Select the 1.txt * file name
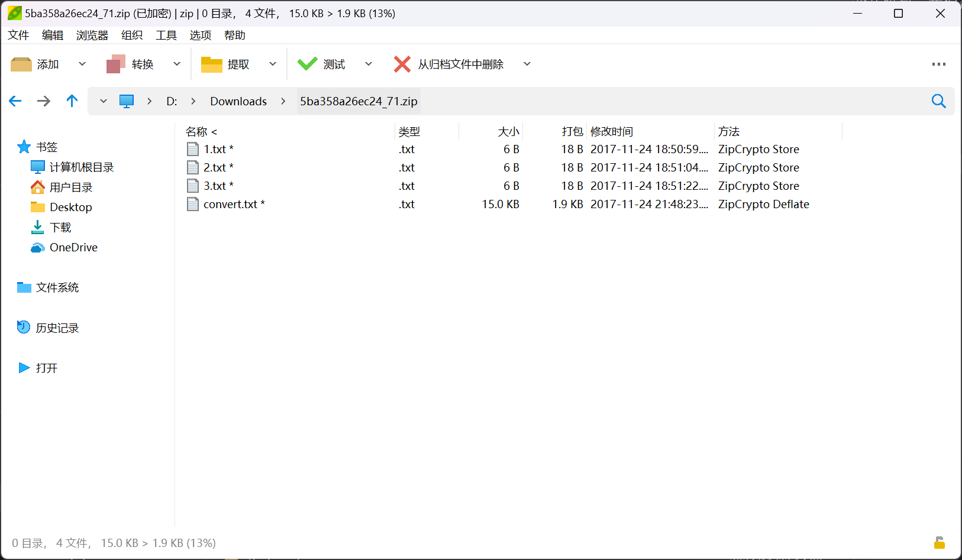 [219, 149]
